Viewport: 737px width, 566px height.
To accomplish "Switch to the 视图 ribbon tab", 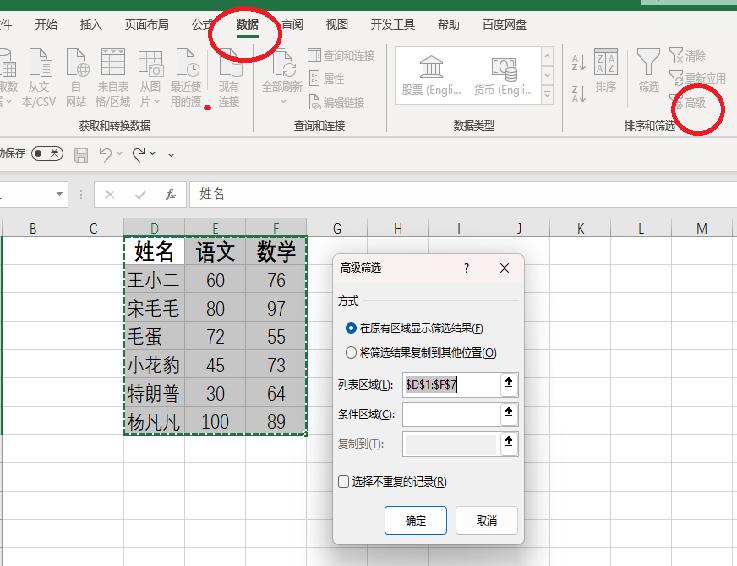I will pos(337,24).
